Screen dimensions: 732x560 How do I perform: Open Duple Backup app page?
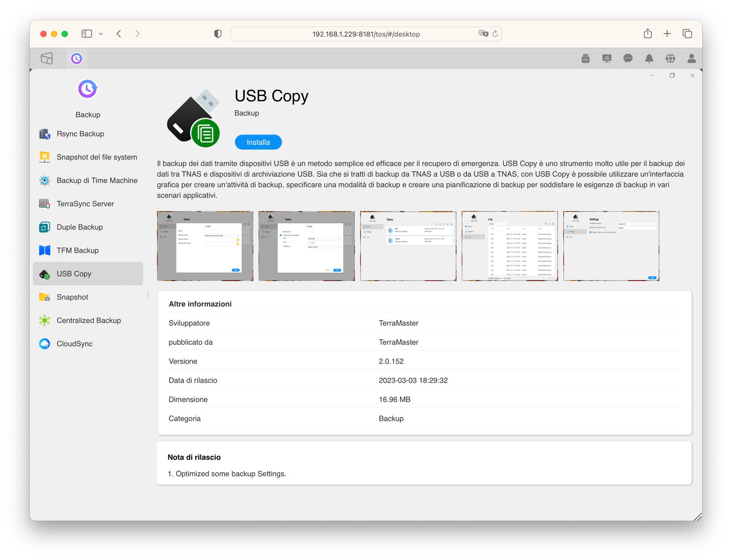(x=88, y=227)
